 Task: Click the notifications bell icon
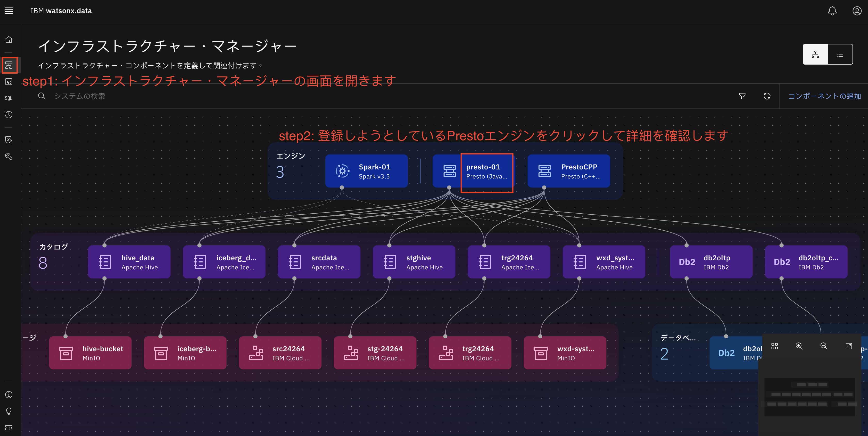pyautogui.click(x=832, y=11)
